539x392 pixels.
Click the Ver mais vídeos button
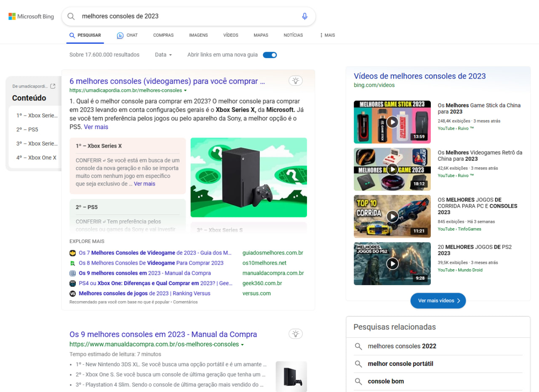[438, 301]
